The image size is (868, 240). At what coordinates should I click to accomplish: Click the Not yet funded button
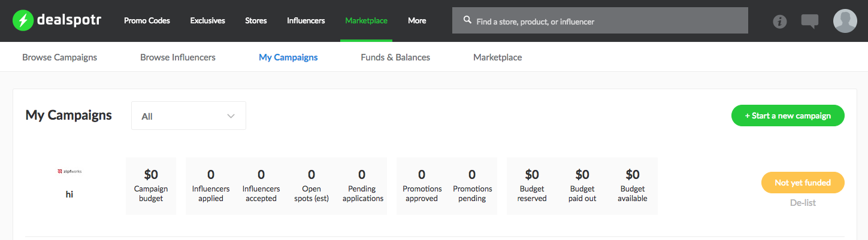pos(802,183)
